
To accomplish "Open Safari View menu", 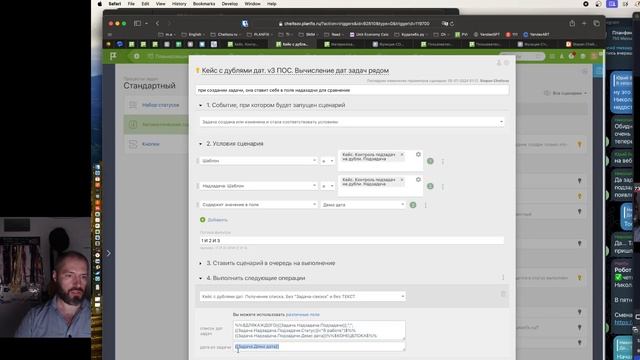I will pyautogui.click(x=160, y=4).
